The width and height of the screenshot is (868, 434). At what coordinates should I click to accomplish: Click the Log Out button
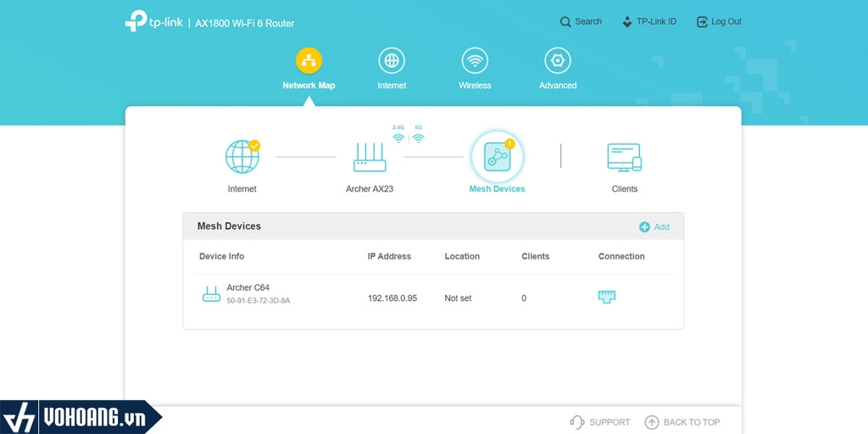tap(719, 21)
